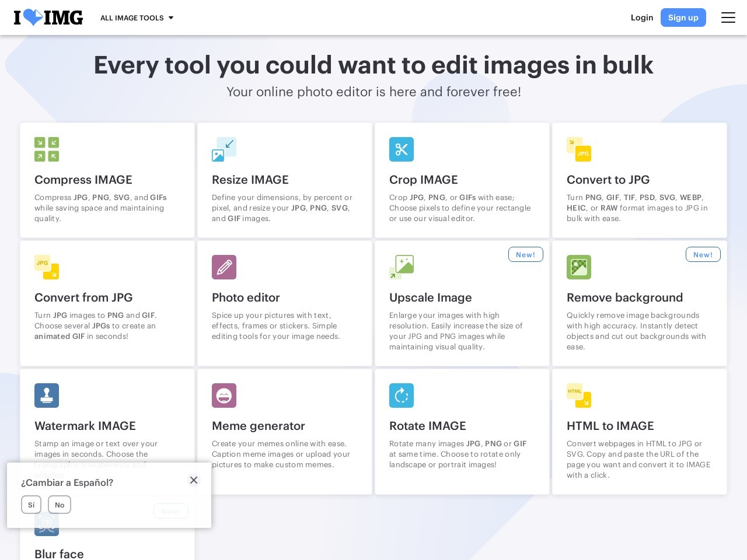Click the Photo editor description text

[x=275, y=325]
